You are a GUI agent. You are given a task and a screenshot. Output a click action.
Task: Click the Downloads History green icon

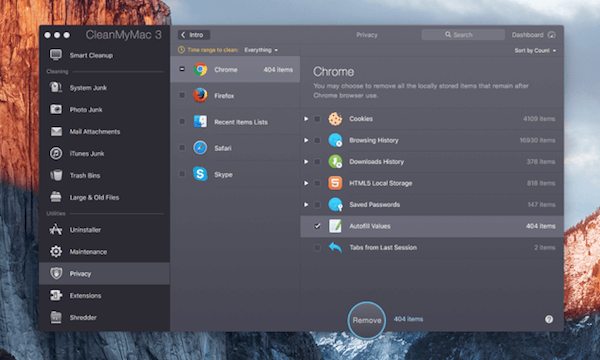pos(335,161)
